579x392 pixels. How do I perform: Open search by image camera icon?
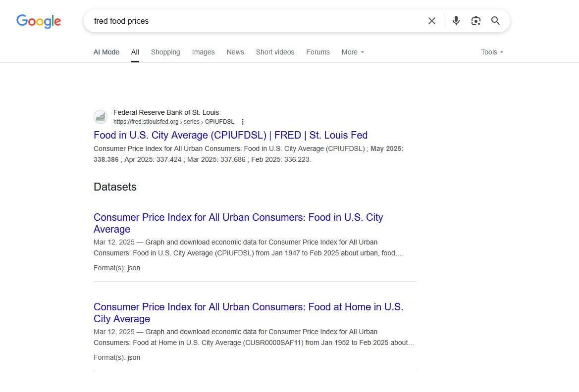pyautogui.click(x=476, y=21)
